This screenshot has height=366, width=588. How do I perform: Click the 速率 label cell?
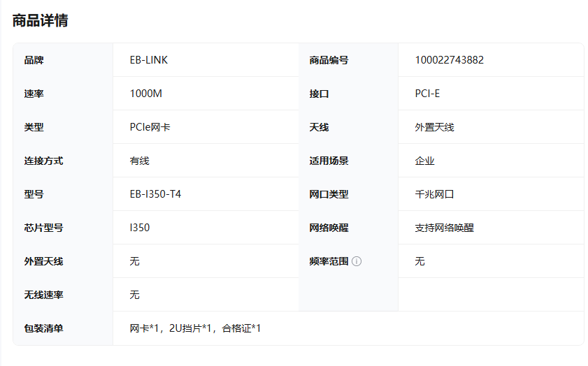[63, 94]
